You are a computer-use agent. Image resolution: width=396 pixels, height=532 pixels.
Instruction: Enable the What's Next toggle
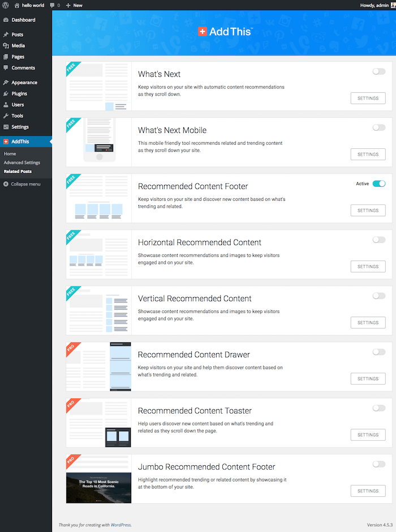(x=378, y=71)
